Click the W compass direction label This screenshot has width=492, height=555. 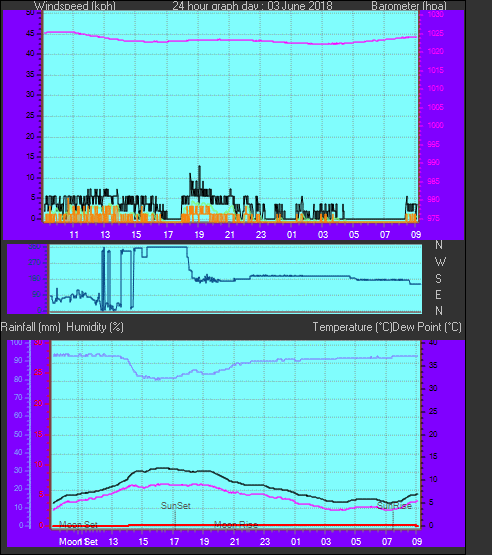point(440,262)
